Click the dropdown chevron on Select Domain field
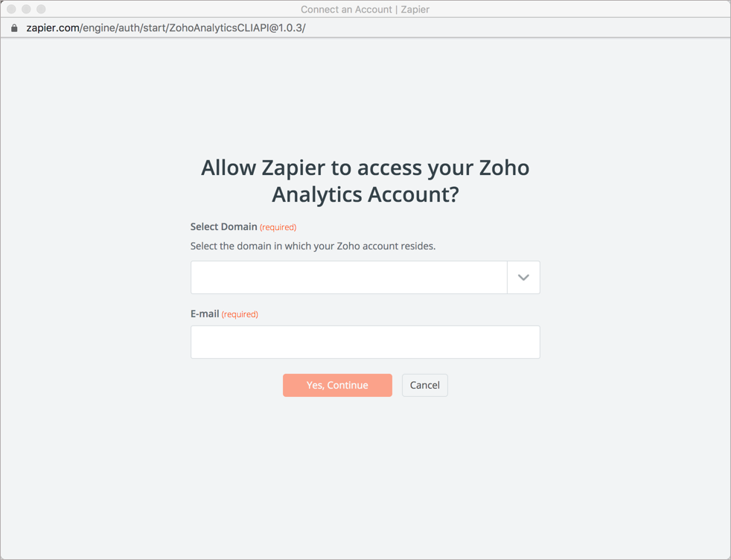The height and width of the screenshot is (560, 731). click(523, 276)
